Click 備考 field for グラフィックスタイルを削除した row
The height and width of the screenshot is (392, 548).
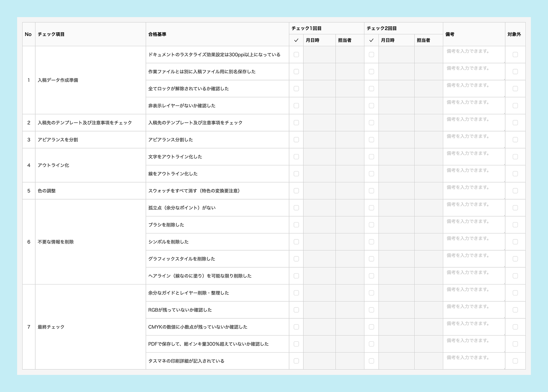[x=474, y=259]
